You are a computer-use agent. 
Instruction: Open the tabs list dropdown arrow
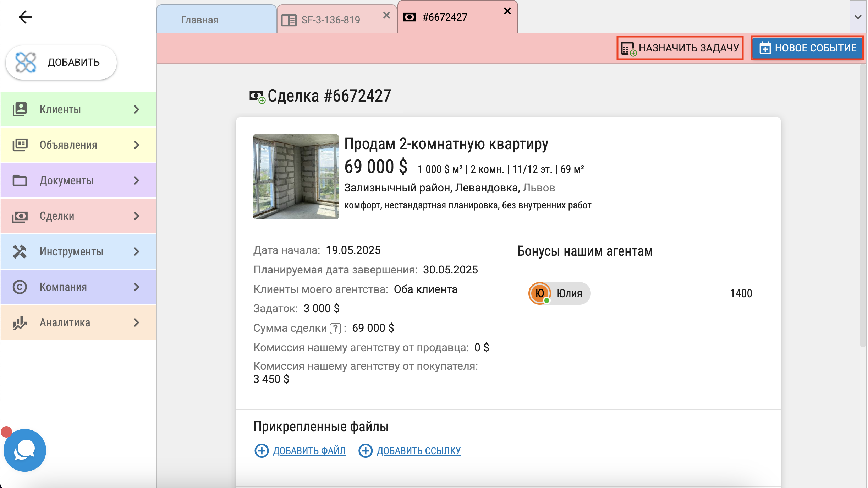858,17
